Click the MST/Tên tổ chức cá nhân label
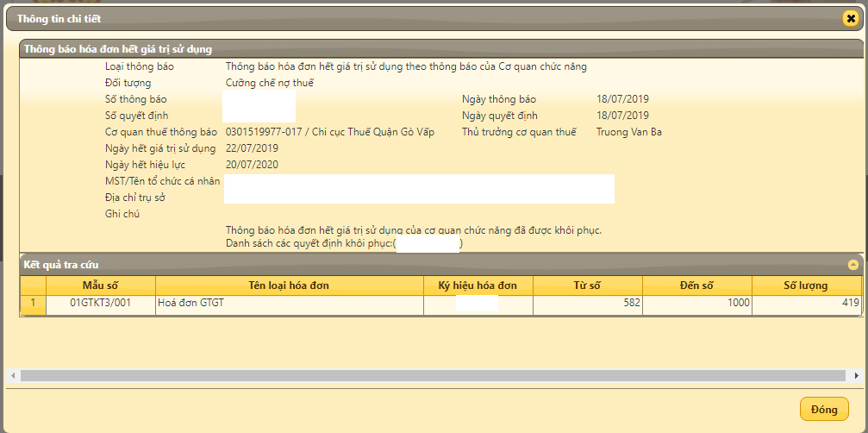Screen dimensions: 868x433 [163, 181]
